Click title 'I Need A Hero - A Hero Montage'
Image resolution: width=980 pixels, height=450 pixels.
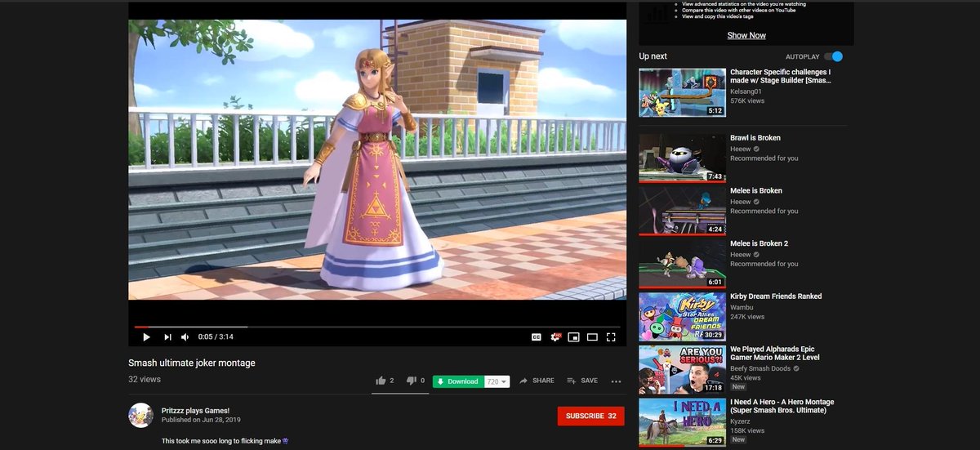[782, 406]
